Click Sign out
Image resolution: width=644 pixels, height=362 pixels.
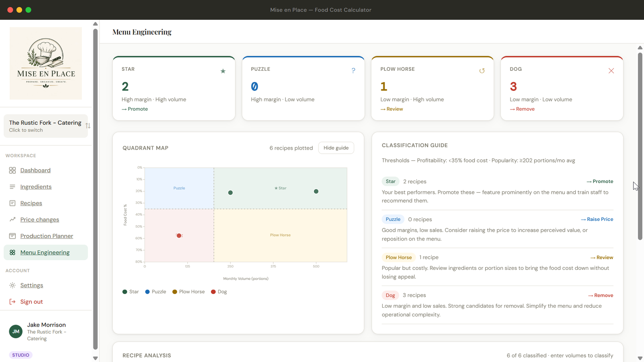click(32, 302)
